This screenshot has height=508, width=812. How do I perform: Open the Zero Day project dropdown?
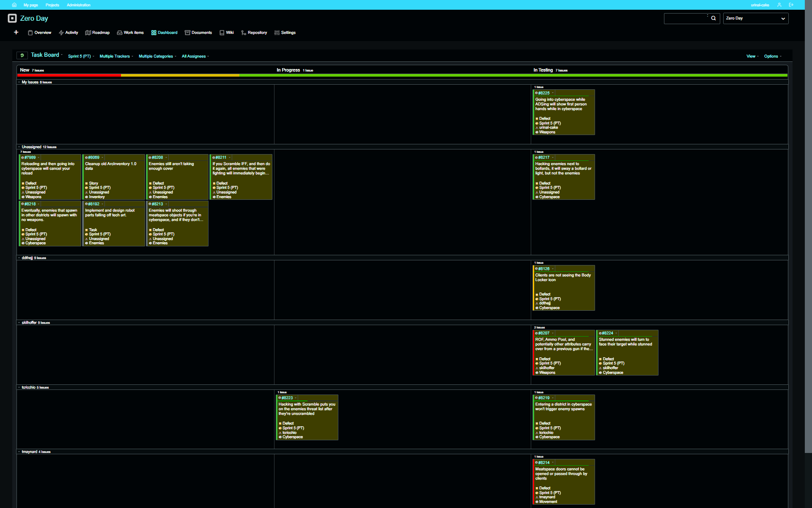pos(755,18)
